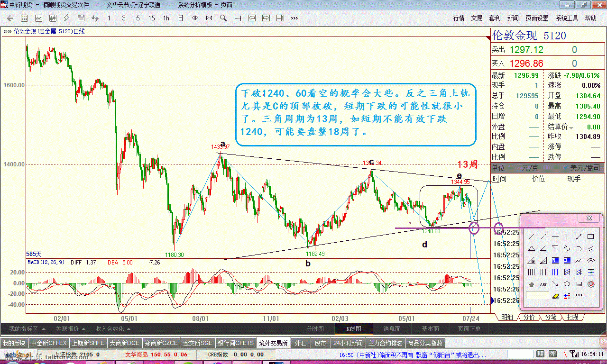Switch to the 明细 (Details) tab
Screen dimensions: 607x364
(x=507, y=317)
